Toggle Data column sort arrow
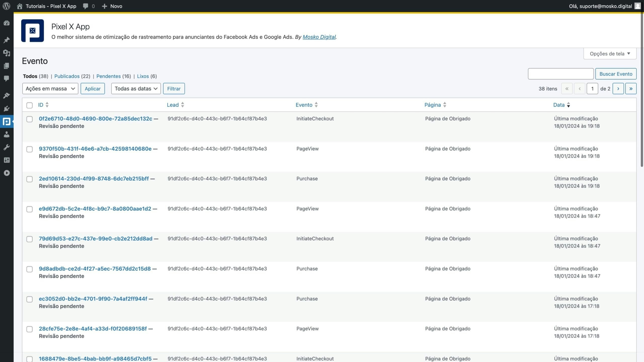This screenshot has width=644, height=362. pyautogui.click(x=569, y=105)
